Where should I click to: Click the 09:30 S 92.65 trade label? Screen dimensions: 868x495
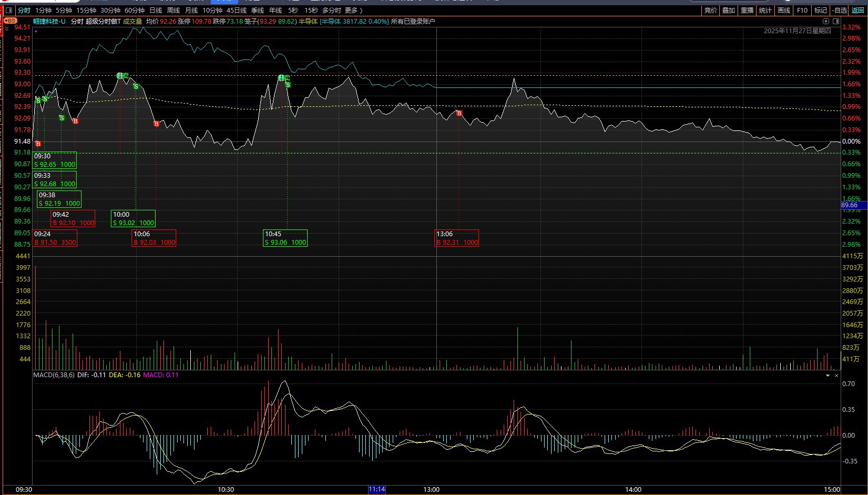click(x=55, y=160)
